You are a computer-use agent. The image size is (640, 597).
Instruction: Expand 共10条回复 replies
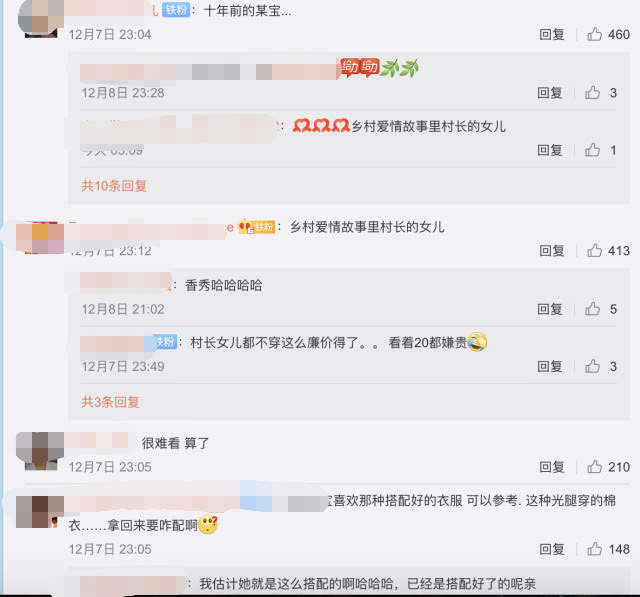pos(114,186)
